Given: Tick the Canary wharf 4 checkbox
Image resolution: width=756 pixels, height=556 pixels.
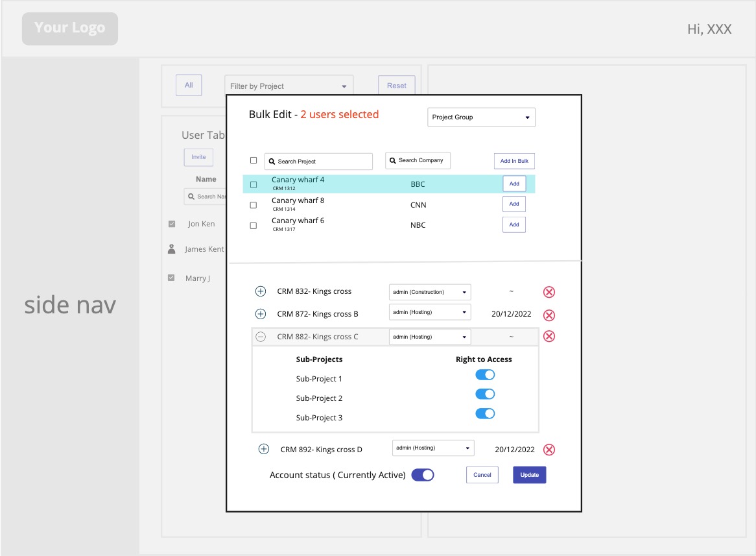Looking at the screenshot, I should pos(254,185).
